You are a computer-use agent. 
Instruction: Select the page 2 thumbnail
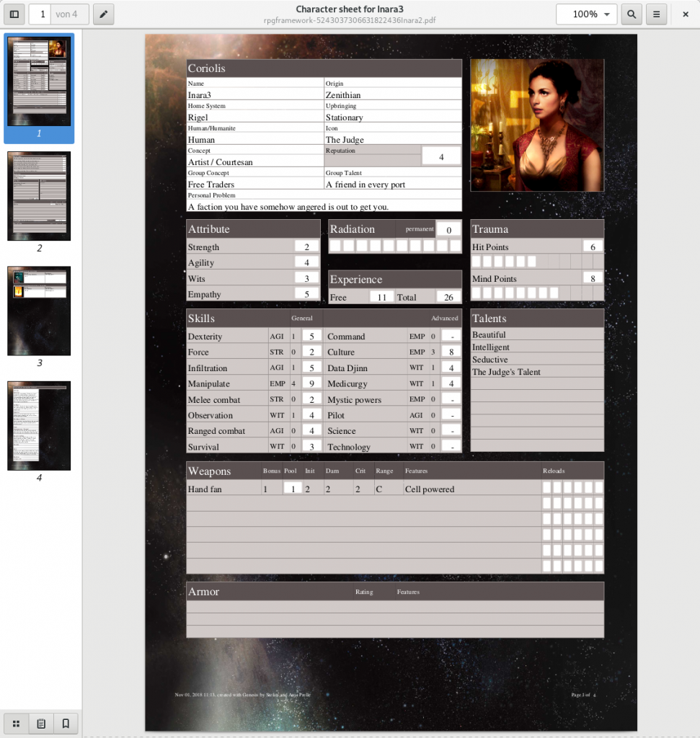click(x=39, y=195)
